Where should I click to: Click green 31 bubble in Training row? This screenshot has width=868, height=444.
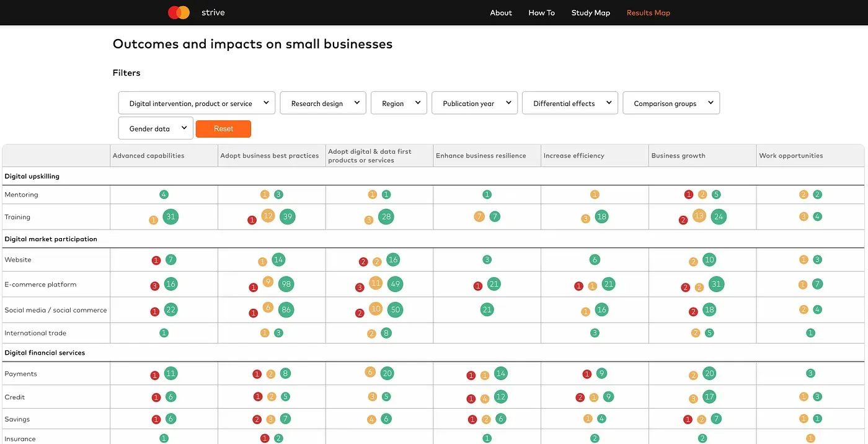[x=170, y=216]
